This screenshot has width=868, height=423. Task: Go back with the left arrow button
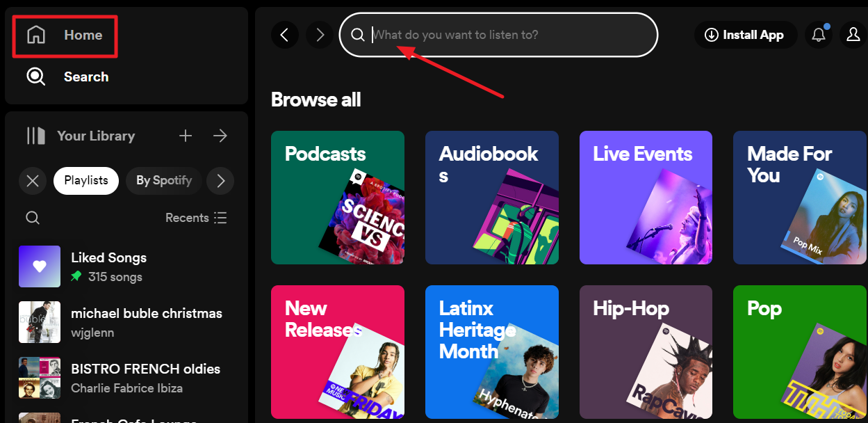coord(284,35)
